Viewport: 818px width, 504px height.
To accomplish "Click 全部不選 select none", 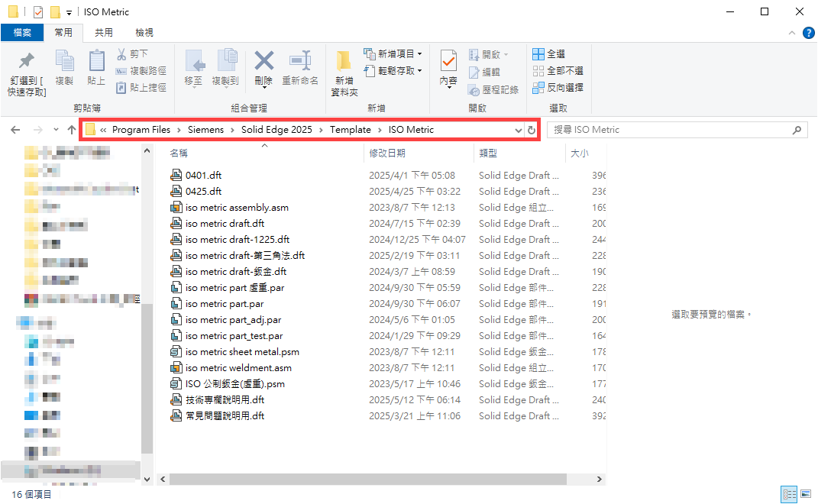I will point(558,70).
